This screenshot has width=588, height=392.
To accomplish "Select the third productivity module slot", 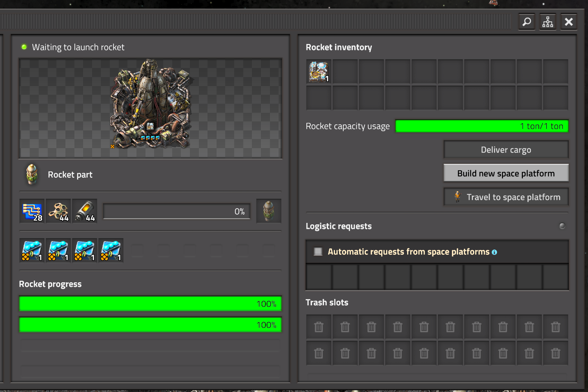I will click(x=85, y=250).
